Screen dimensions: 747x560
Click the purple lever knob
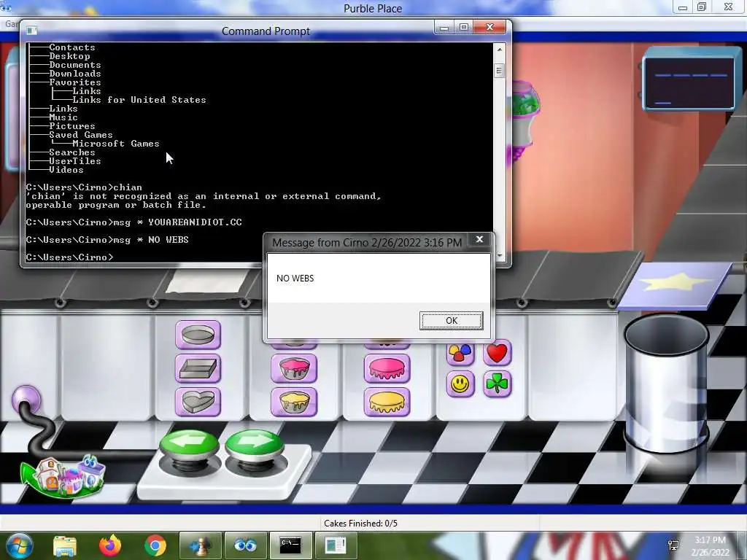[26, 400]
